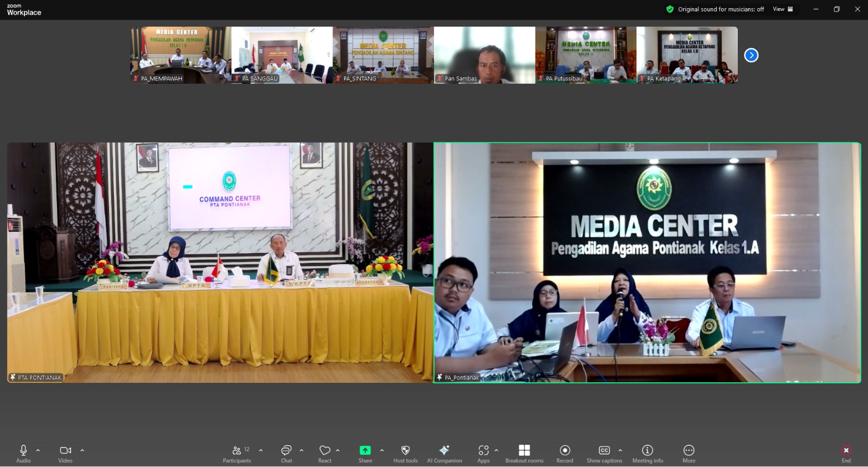Expand video options arrow next to Video

coord(82,450)
